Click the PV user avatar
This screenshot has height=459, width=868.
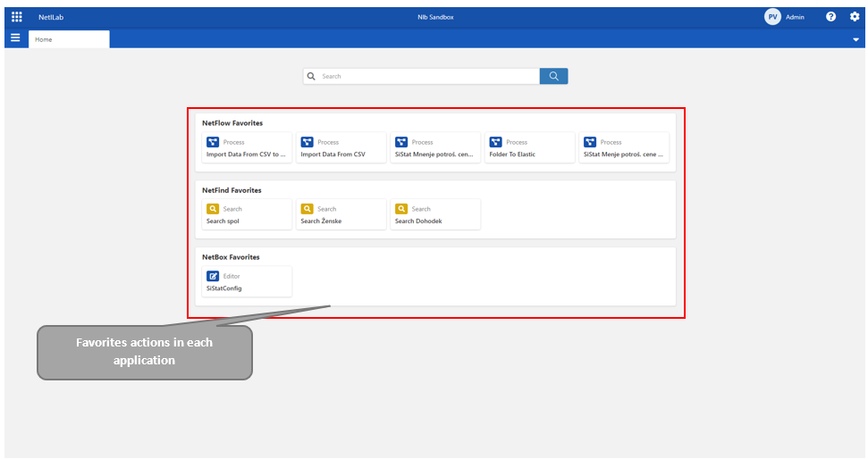tap(772, 16)
